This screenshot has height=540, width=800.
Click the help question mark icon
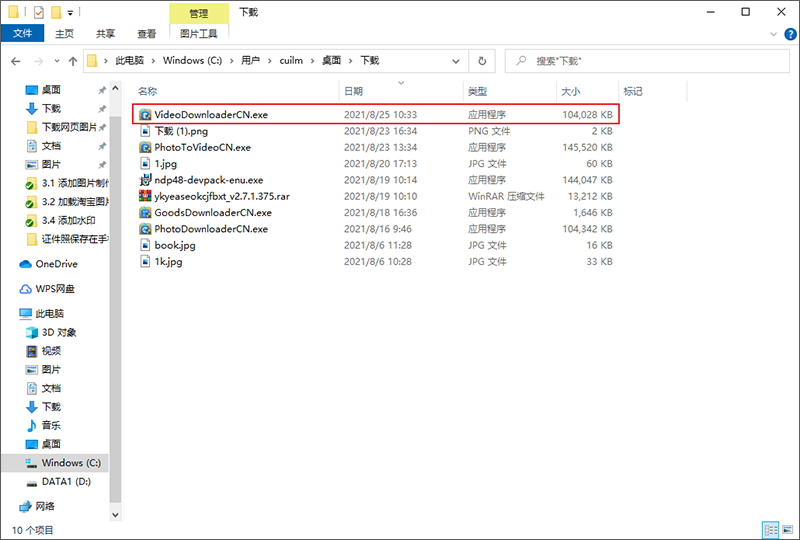[790, 34]
